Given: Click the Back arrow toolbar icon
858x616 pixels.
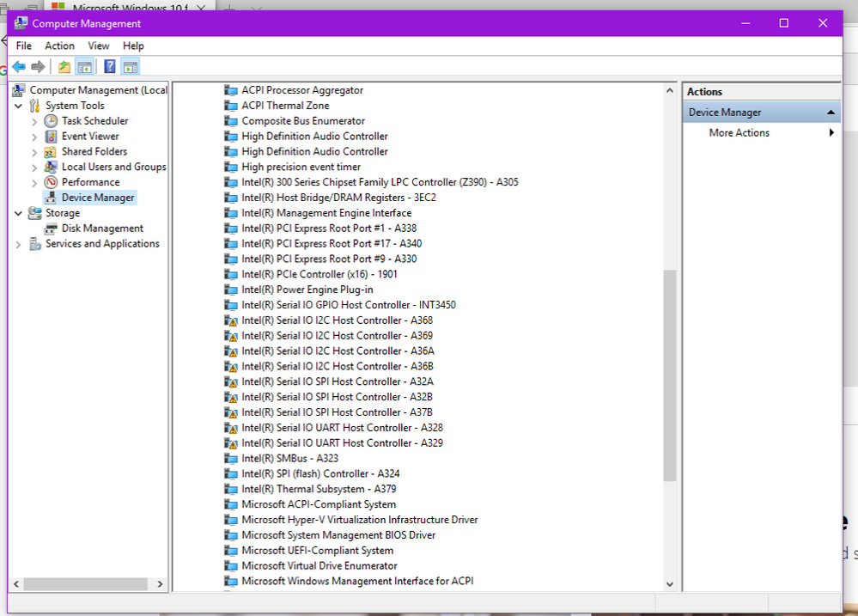Looking at the screenshot, I should (19, 67).
